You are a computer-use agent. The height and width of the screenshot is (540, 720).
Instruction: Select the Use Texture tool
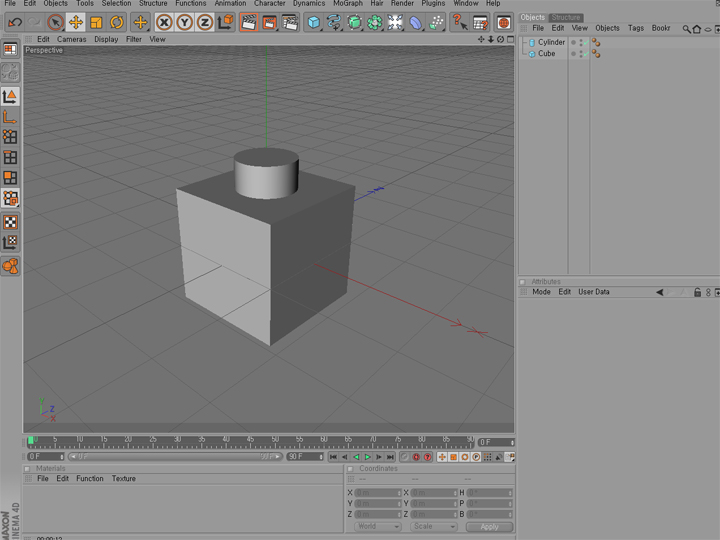[x=10, y=222]
